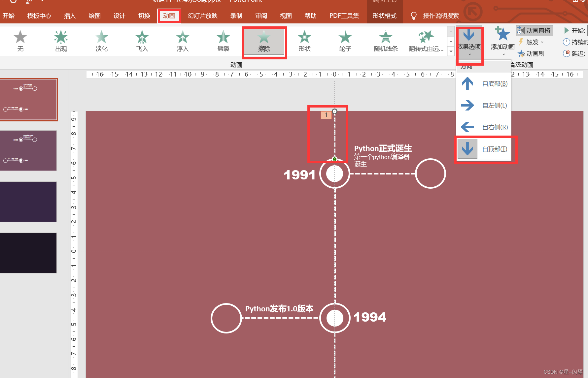Click the Python发布1.0版本 text
Image resolution: width=588 pixels, height=378 pixels.
tap(279, 309)
